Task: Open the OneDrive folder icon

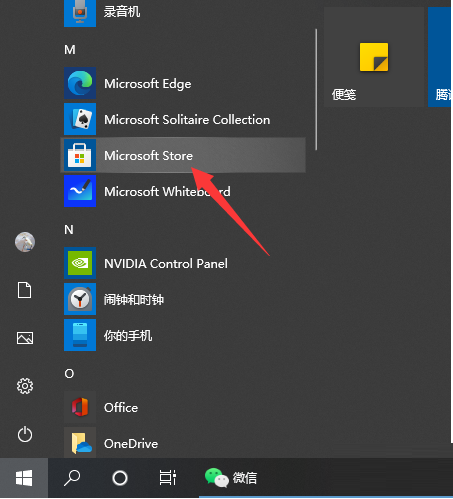Action: click(x=80, y=443)
